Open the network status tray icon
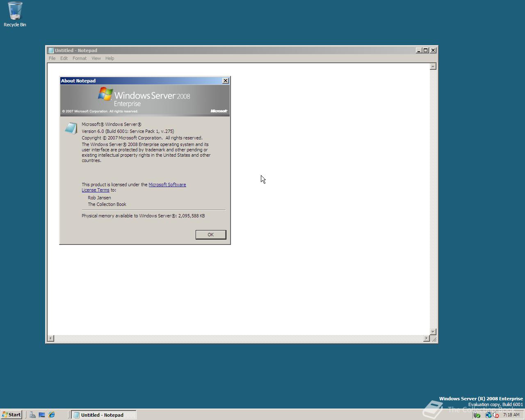The width and height of the screenshot is (525, 420). (x=488, y=415)
